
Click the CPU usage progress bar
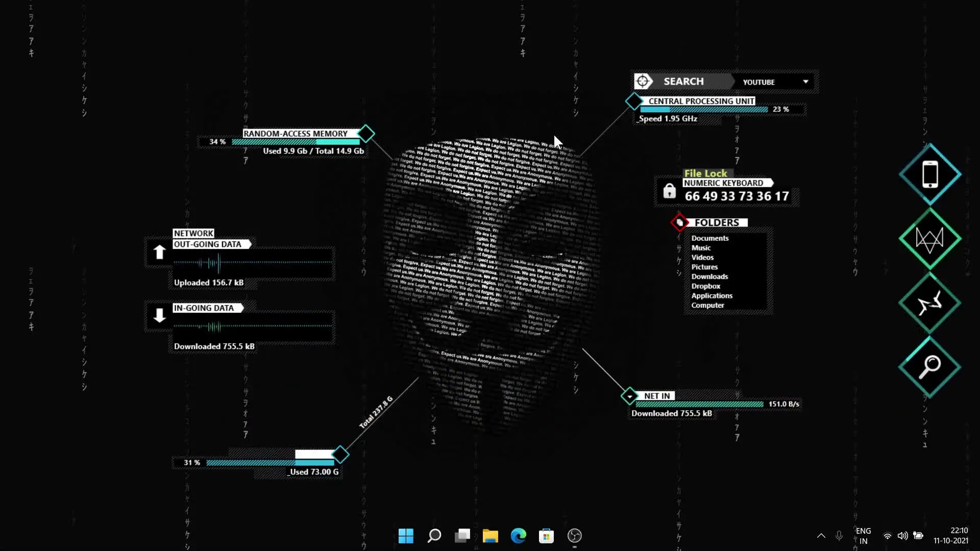pyautogui.click(x=704, y=110)
